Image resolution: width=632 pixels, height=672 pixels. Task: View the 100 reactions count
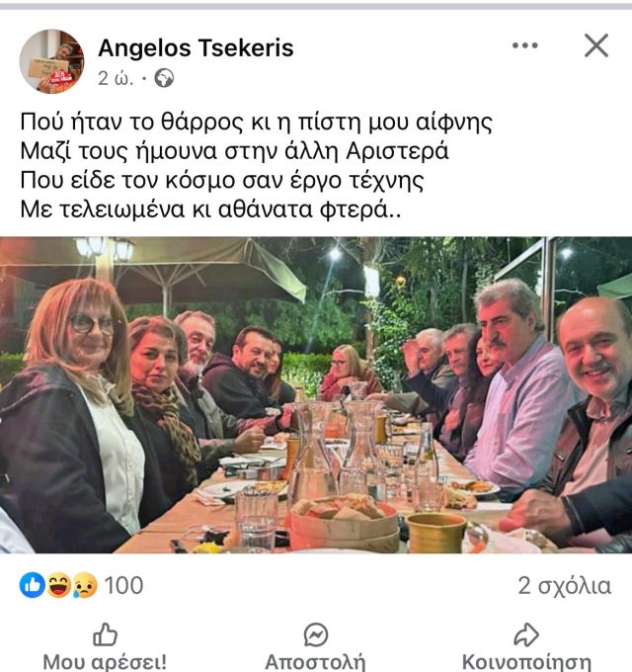[x=123, y=585]
